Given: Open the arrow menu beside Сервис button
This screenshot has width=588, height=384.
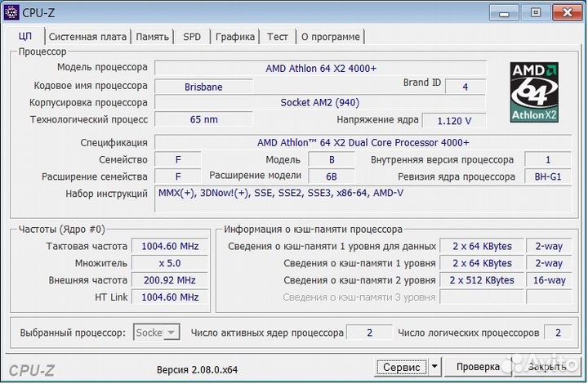Looking at the screenshot, I should coord(434,366).
